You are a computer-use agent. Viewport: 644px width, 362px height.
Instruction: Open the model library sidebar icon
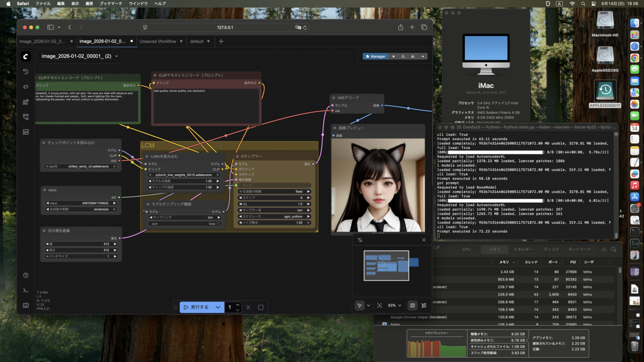tap(26, 101)
